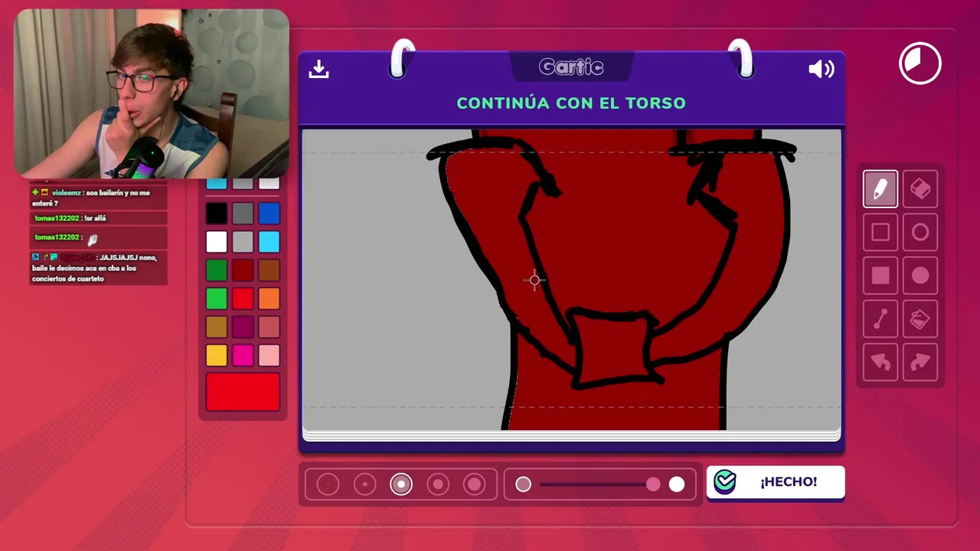The width and height of the screenshot is (980, 551).
Task: Select the fourth brush size
Action: click(438, 484)
